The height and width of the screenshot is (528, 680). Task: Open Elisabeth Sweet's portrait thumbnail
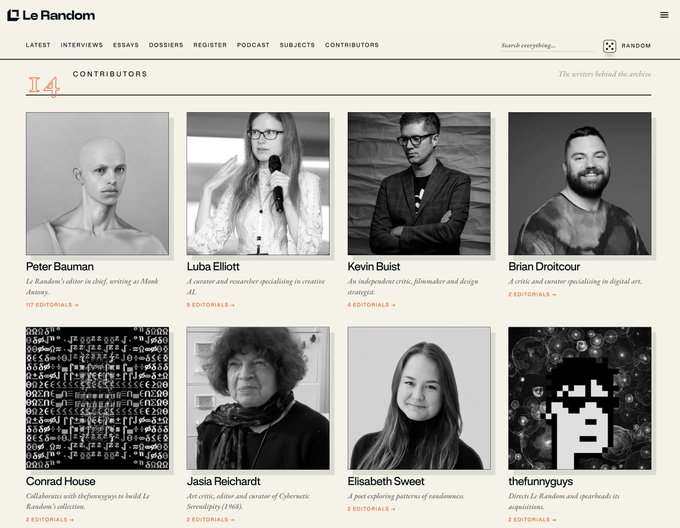point(419,398)
